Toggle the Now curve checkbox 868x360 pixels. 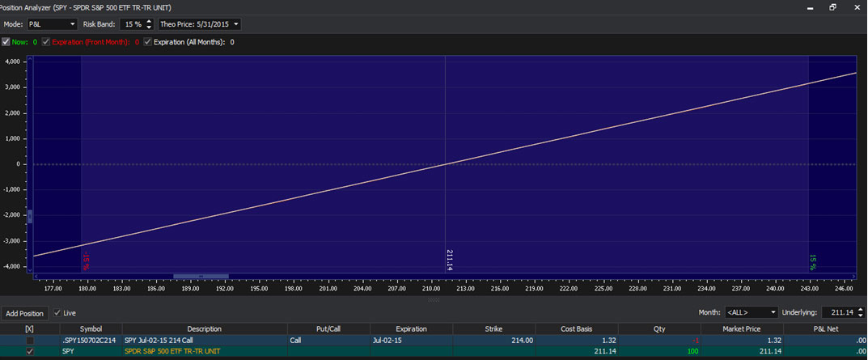pos(6,42)
